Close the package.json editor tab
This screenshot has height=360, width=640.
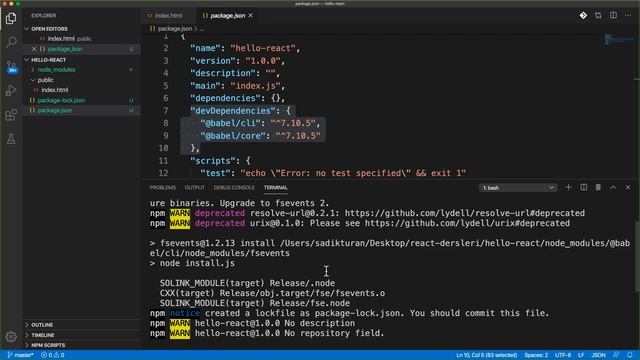tap(251, 16)
